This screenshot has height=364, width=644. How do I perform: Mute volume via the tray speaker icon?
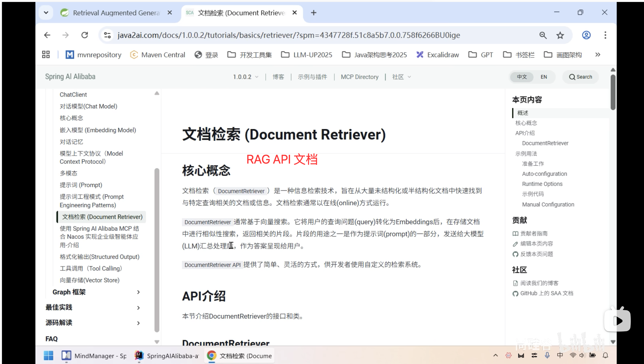(x=582, y=355)
